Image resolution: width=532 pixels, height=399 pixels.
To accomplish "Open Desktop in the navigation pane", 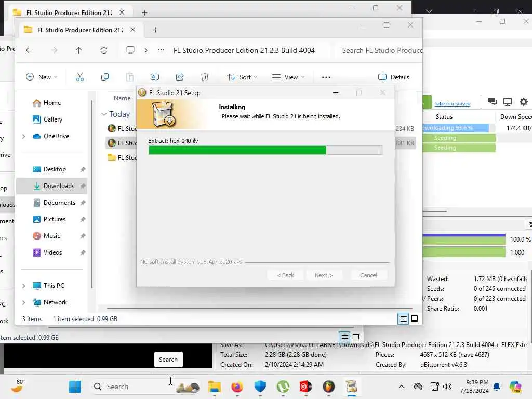I will click(x=54, y=169).
